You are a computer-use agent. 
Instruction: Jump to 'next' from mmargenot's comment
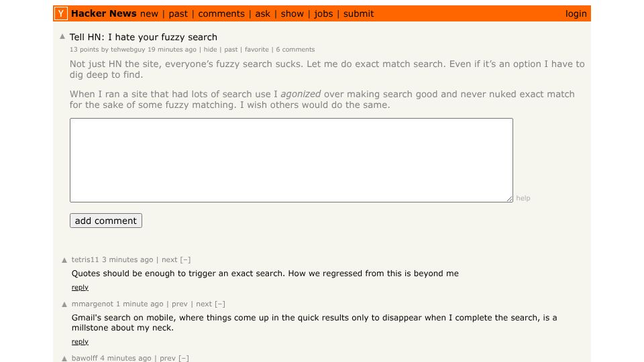coord(204,304)
